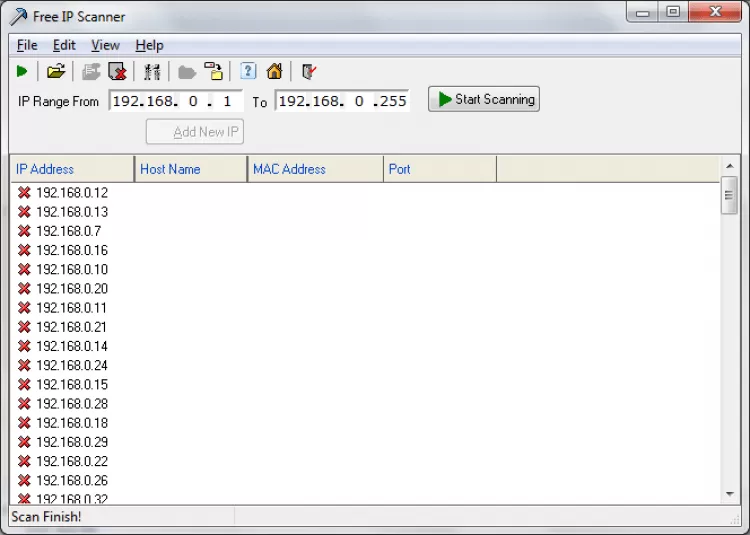Image resolution: width=750 pixels, height=535 pixels.
Task: Click the home page house icon
Action: 275,71
